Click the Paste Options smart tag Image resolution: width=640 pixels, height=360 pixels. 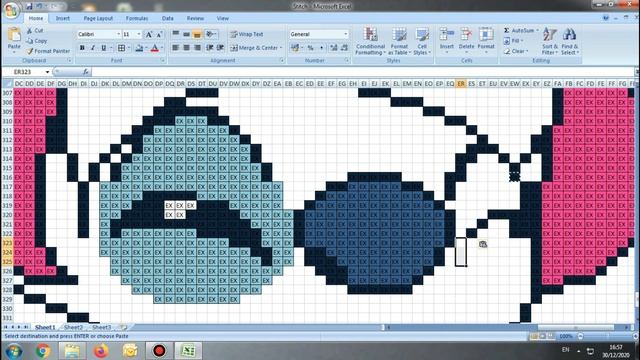click(483, 244)
